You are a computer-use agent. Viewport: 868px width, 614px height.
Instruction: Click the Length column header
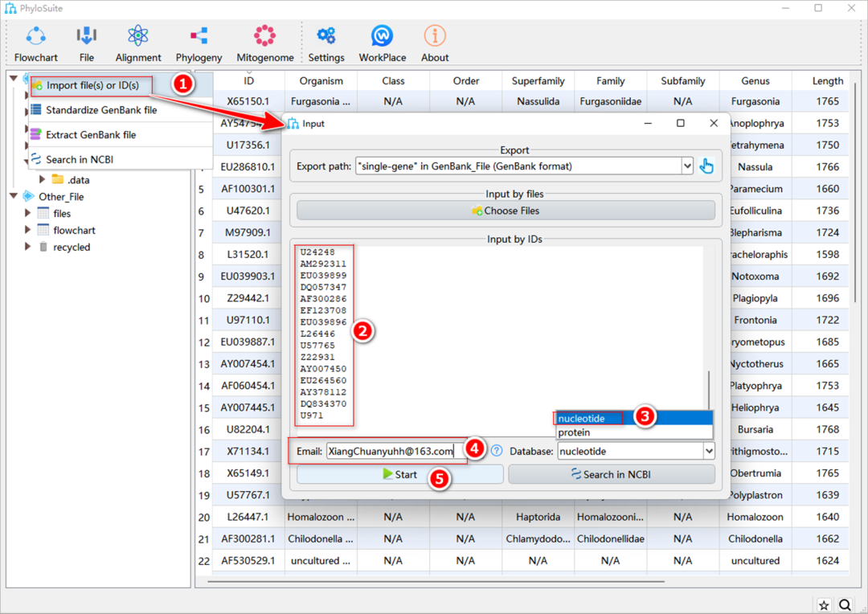827,81
